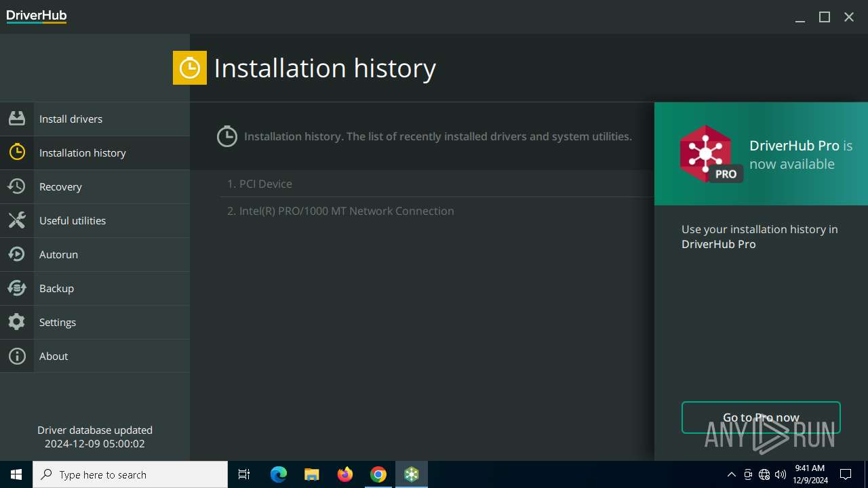Click the taskbar search box

(x=130, y=474)
